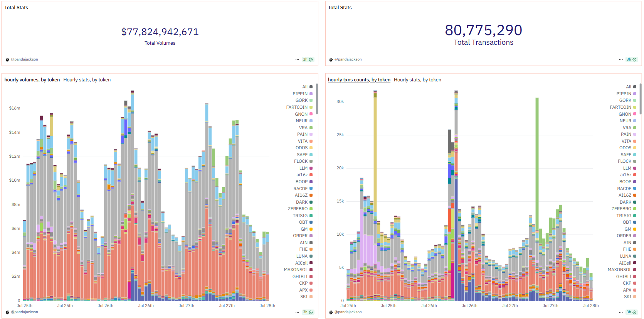Hide the ZEREBRO series in hourly volumes legend
The image size is (644, 319).
tap(298, 209)
